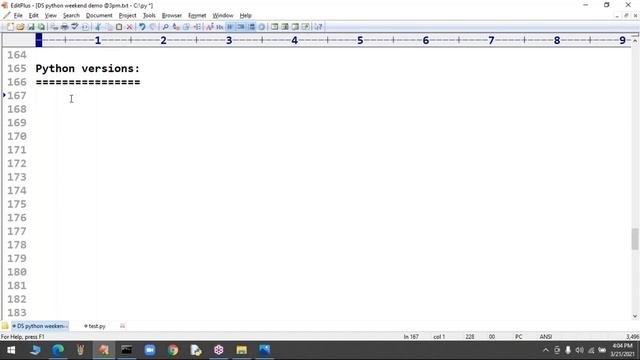Click the volume icon in the system tray
Screen dimensions: 640x360
[579, 350]
